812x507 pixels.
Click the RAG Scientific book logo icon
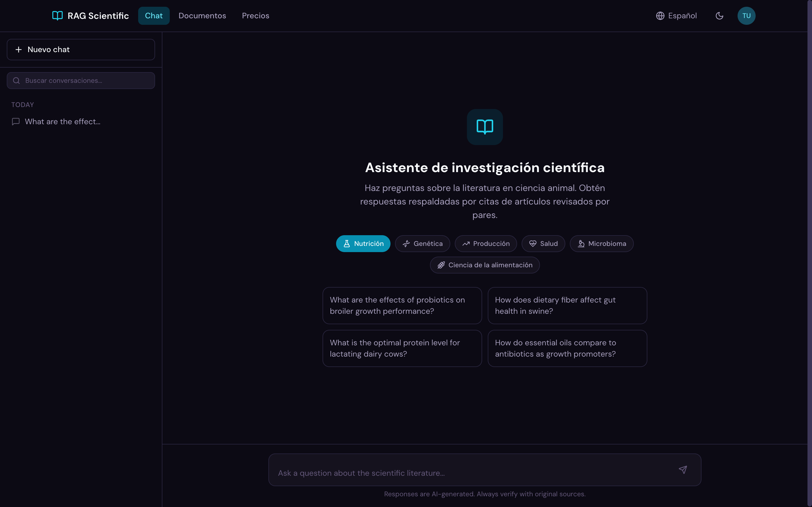tap(57, 15)
